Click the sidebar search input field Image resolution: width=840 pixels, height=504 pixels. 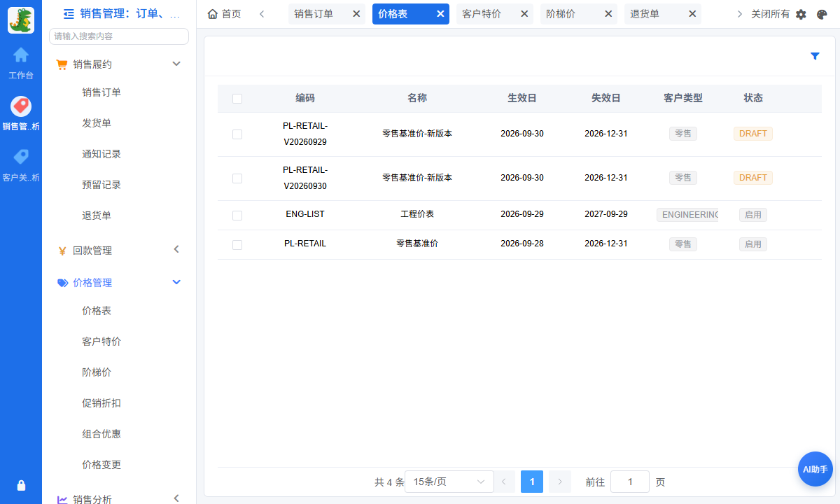point(119,36)
